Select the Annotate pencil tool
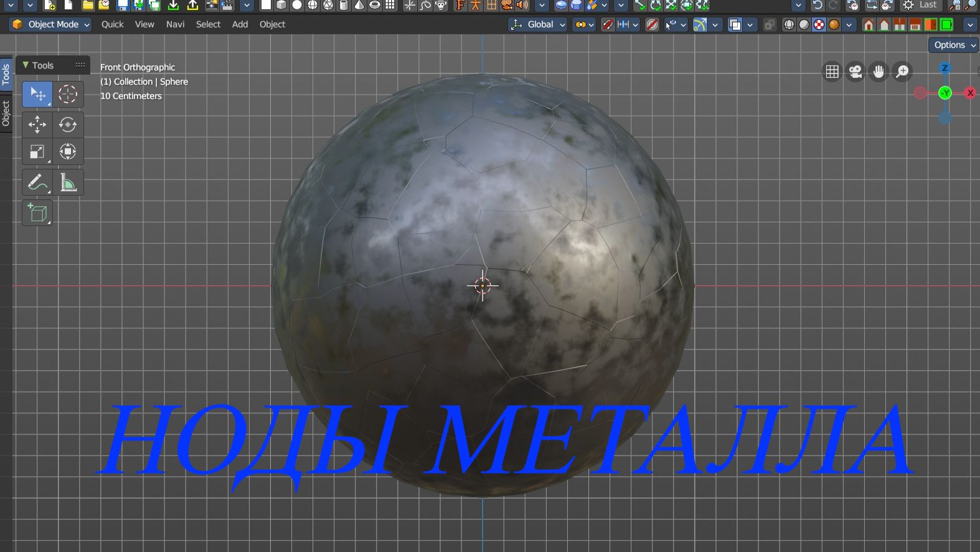The height and width of the screenshot is (552, 980). [x=37, y=183]
